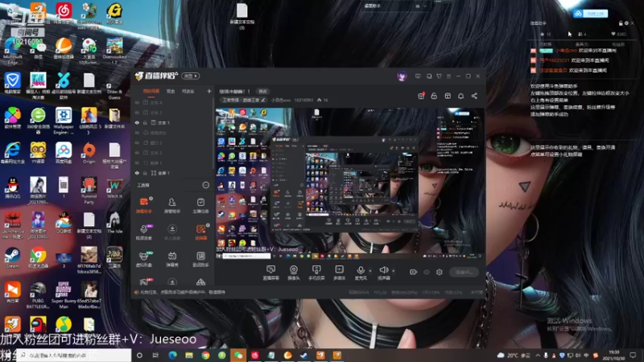Open the 视频连麦 video co-stream tool
Viewport: 644px width, 362px height.
[144, 232]
